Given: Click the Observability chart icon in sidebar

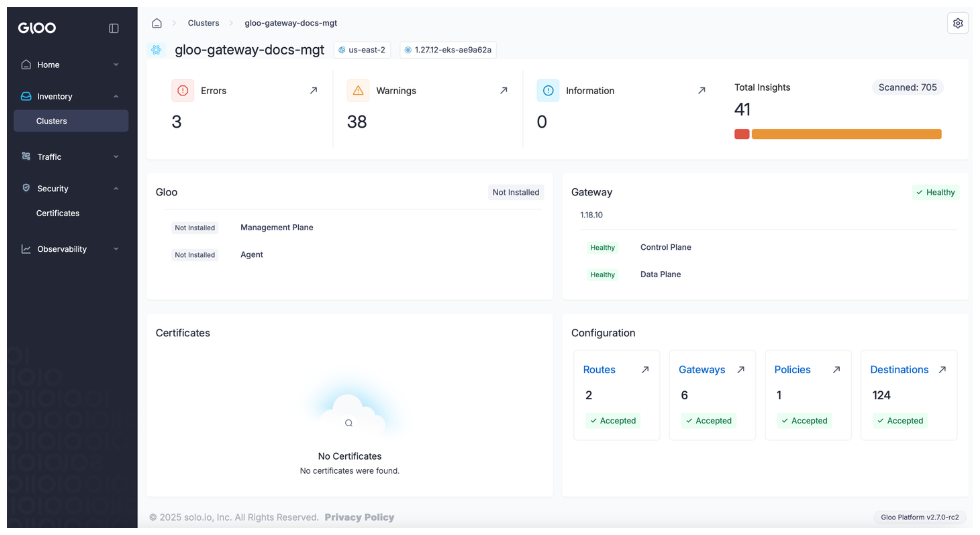Looking at the screenshot, I should [26, 249].
